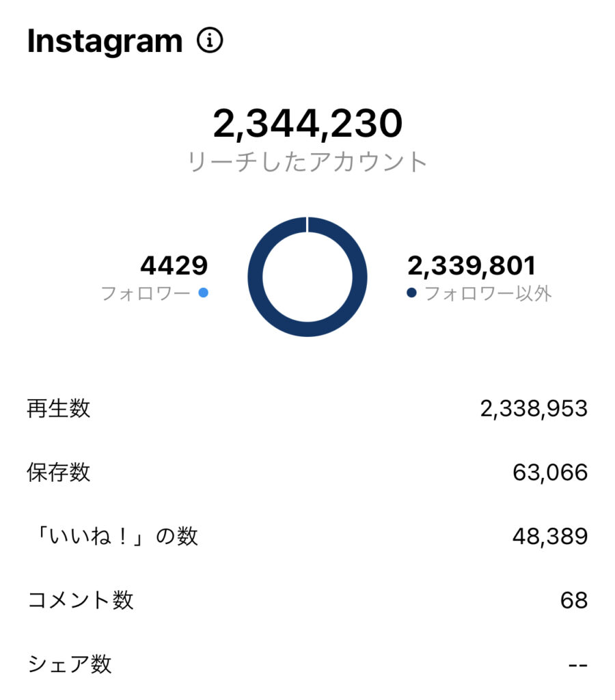Viewport: 615px width, 700px height.
Task: Select the リーチしたアカウント label
Action: [x=307, y=162]
